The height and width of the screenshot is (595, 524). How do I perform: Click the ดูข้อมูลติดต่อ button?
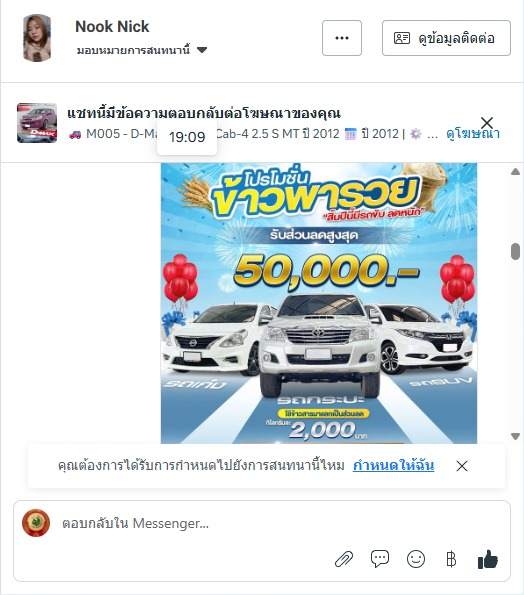[446, 38]
